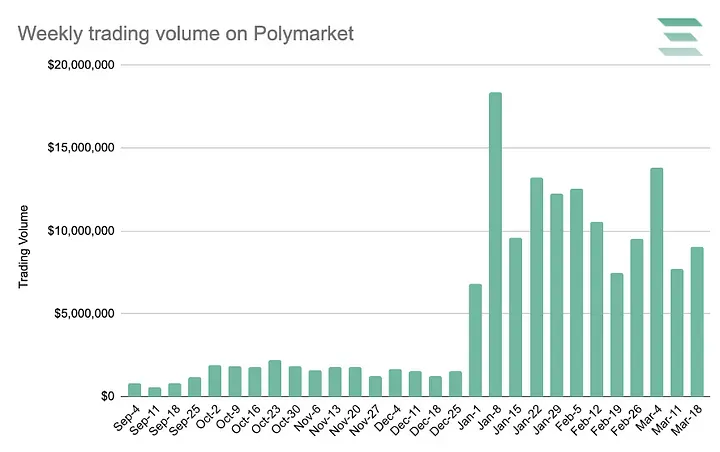Click the Sep-4 bar

[x=134, y=390]
